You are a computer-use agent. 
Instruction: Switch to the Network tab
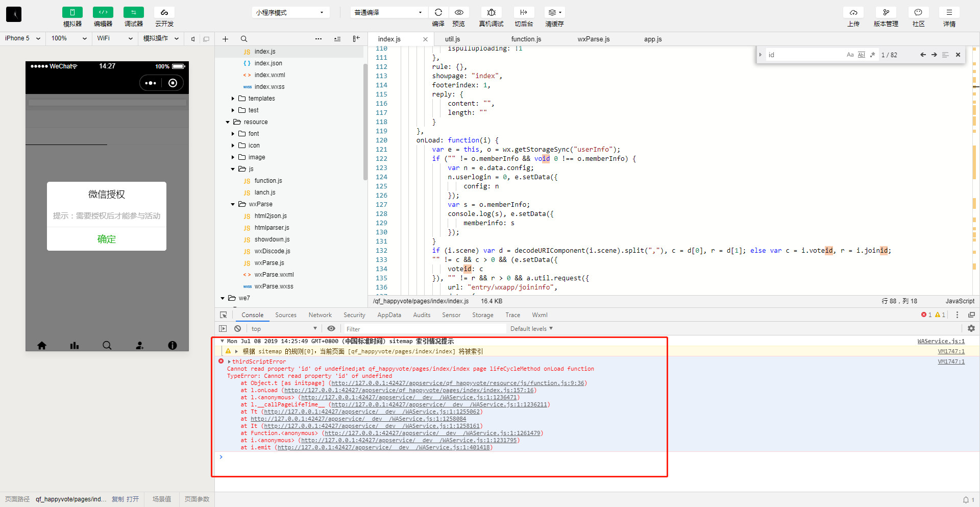(320, 315)
